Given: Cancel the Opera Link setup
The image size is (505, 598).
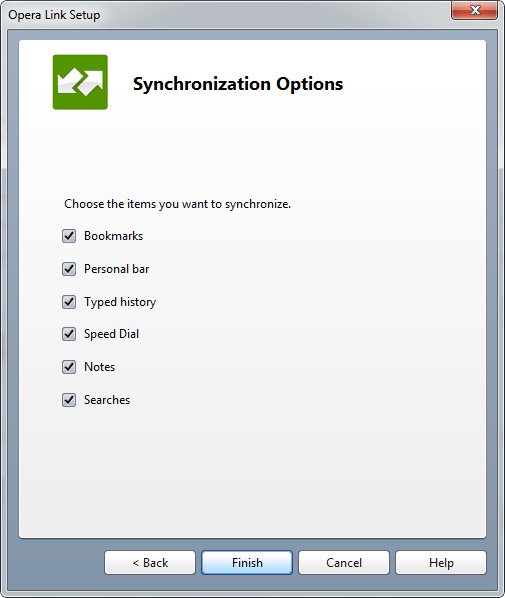Looking at the screenshot, I should click(344, 563).
